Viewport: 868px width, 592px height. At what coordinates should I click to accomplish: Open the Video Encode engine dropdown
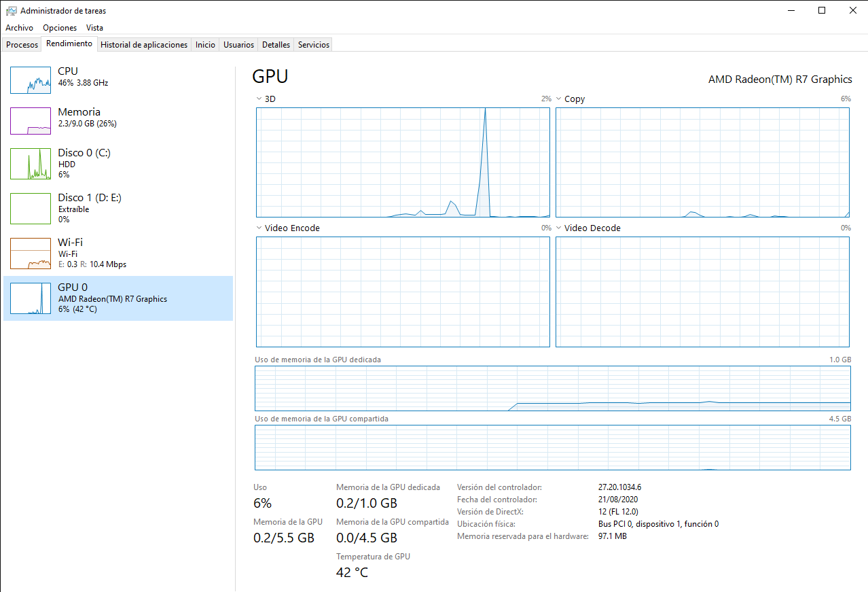pos(259,228)
